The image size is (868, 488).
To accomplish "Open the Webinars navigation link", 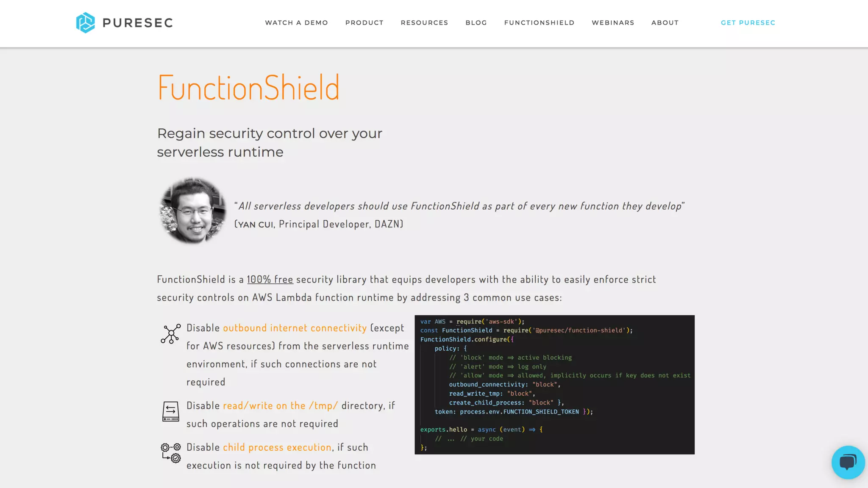I will point(613,23).
